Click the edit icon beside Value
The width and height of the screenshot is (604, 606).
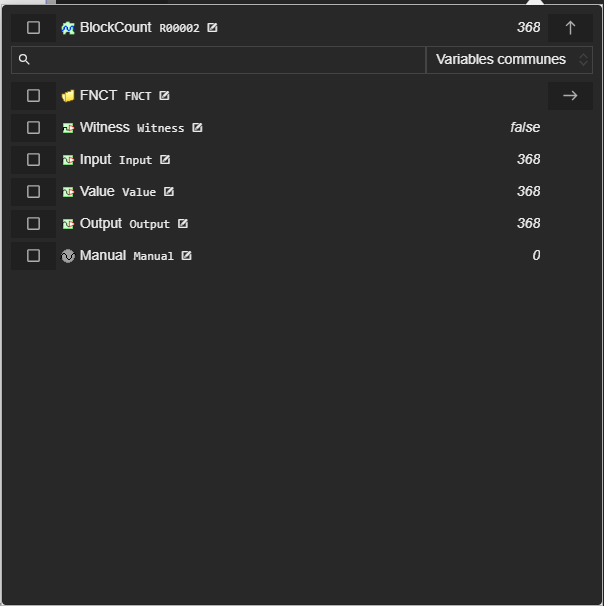coord(169,192)
